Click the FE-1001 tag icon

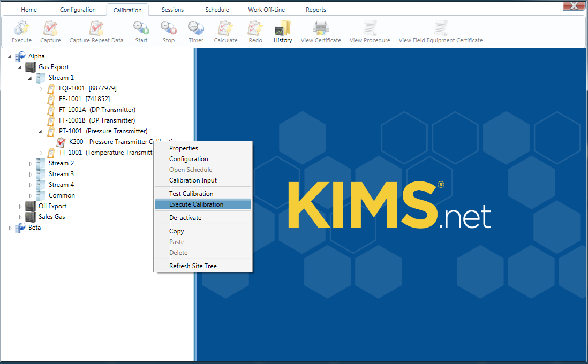point(51,100)
